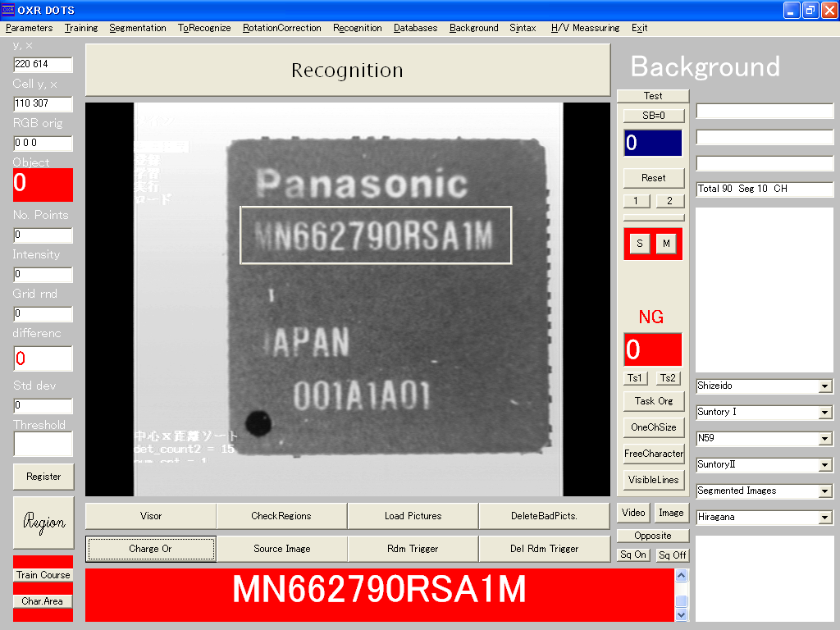840x630 pixels.
Task: Click the Total 90 Seg 10 CH field
Action: click(x=765, y=189)
